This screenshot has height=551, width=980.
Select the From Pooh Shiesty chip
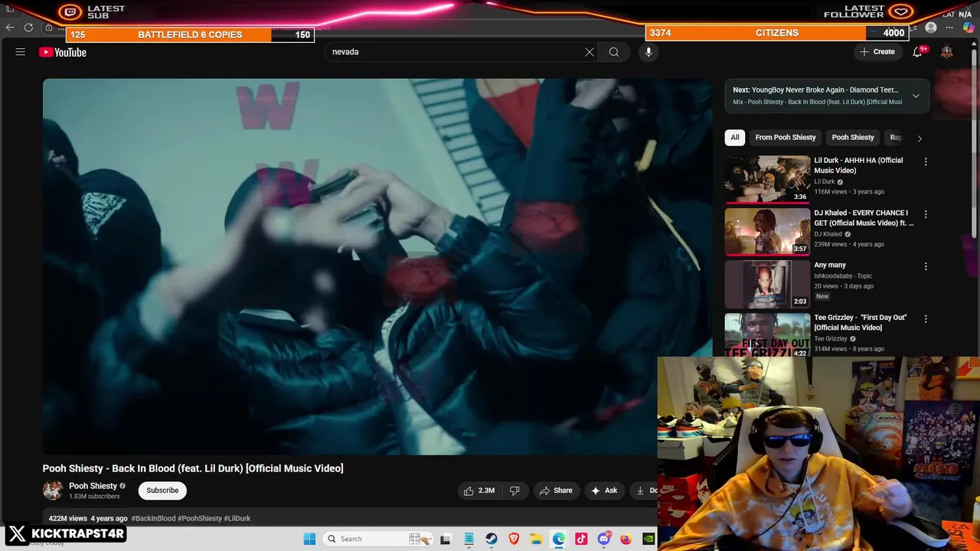(x=786, y=137)
